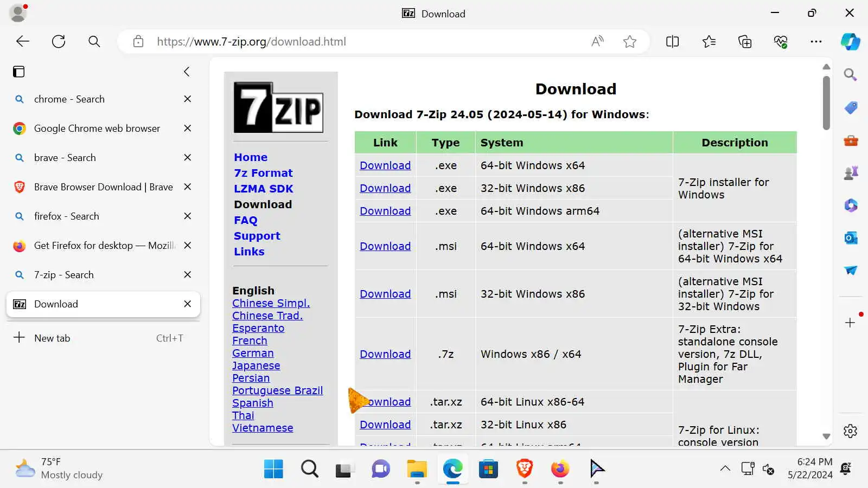
Task: Open Outlook in the sidebar
Action: [x=851, y=237]
